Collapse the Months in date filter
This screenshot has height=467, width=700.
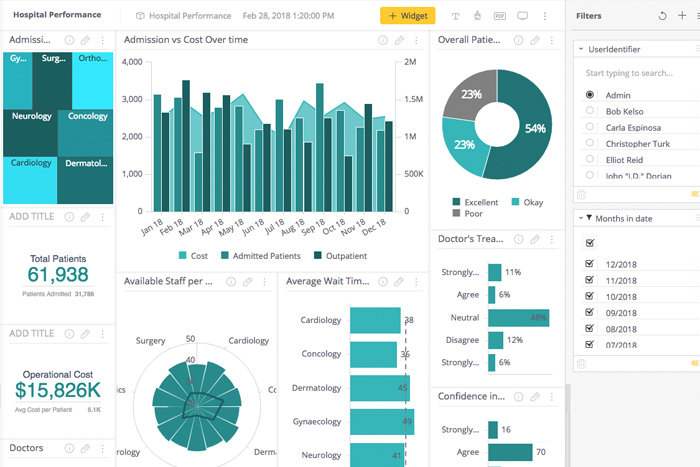(x=581, y=218)
